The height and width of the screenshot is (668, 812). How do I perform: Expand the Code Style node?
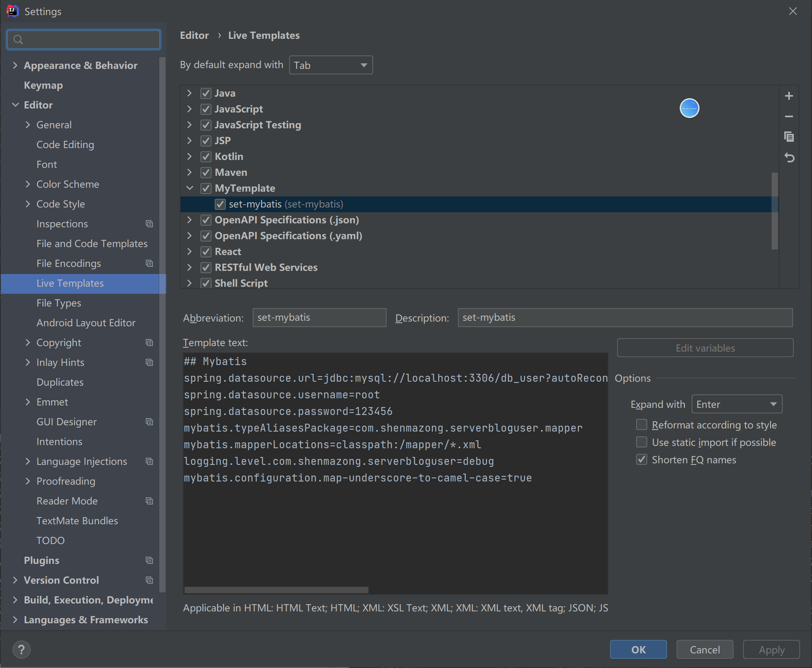(x=28, y=204)
